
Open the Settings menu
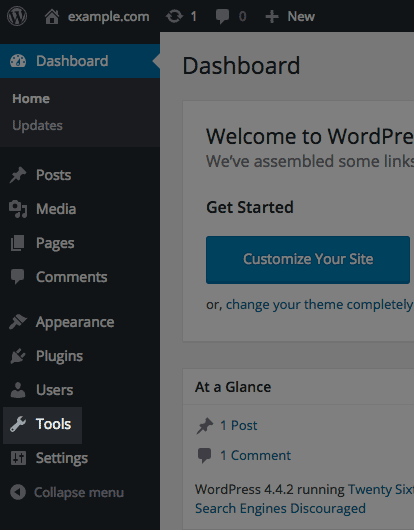click(x=62, y=458)
